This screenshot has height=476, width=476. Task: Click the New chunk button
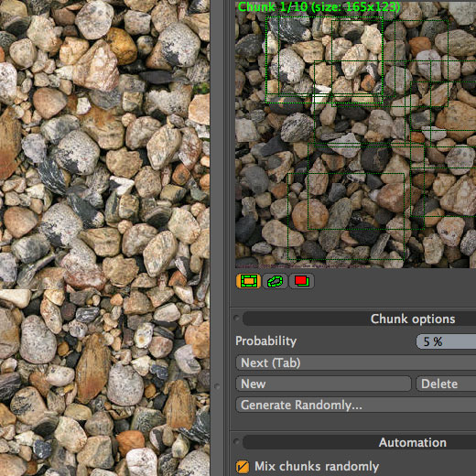(323, 384)
